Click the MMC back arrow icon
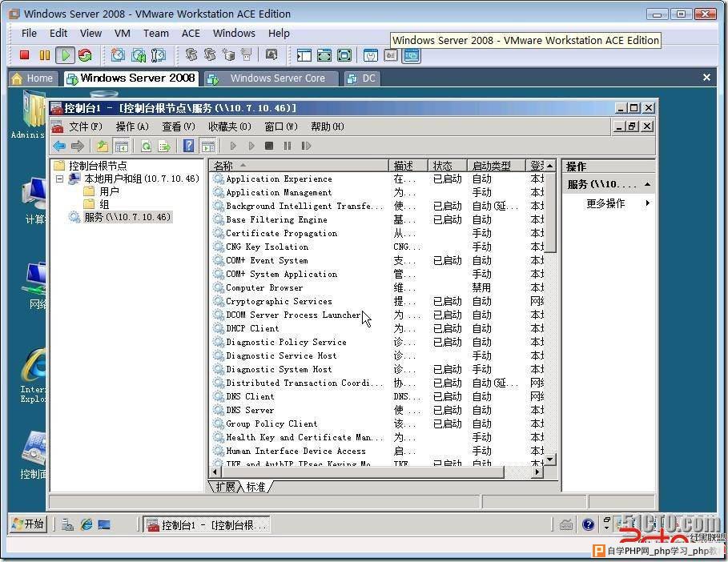 (59, 147)
